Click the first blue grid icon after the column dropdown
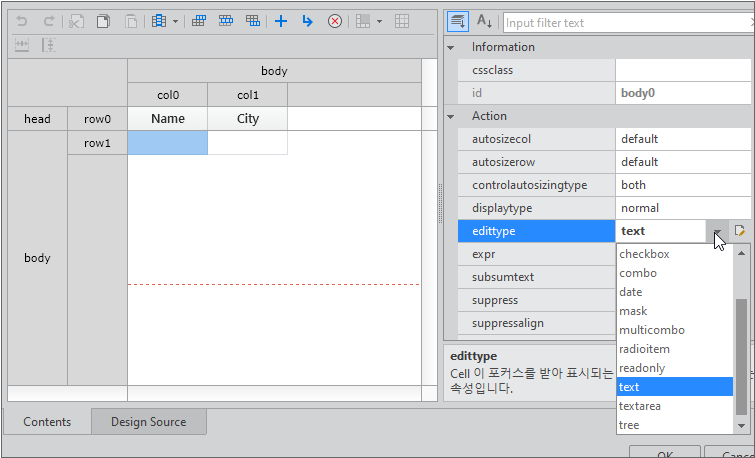The width and height of the screenshot is (755, 458). 200,21
